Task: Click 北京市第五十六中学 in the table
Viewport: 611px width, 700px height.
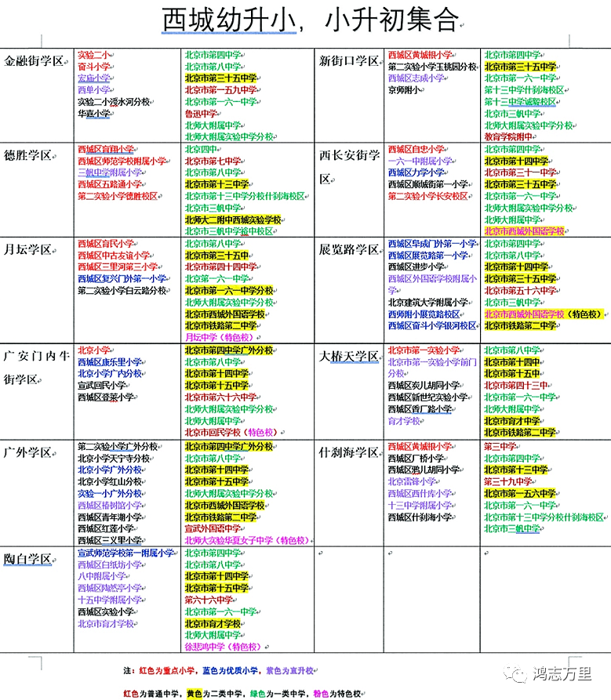Action: [x=520, y=290]
